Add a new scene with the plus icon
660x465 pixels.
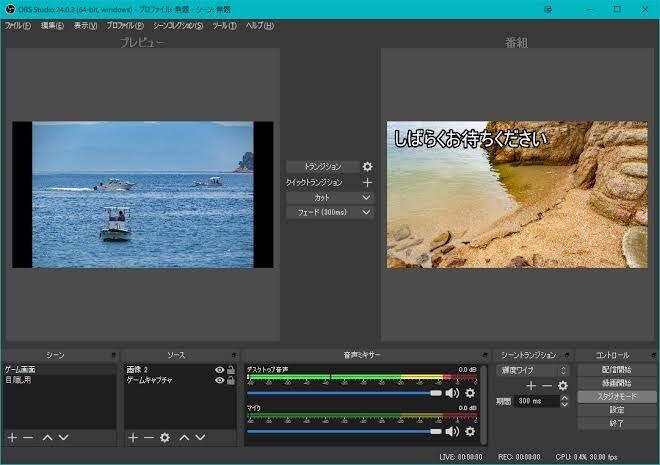click(x=12, y=438)
